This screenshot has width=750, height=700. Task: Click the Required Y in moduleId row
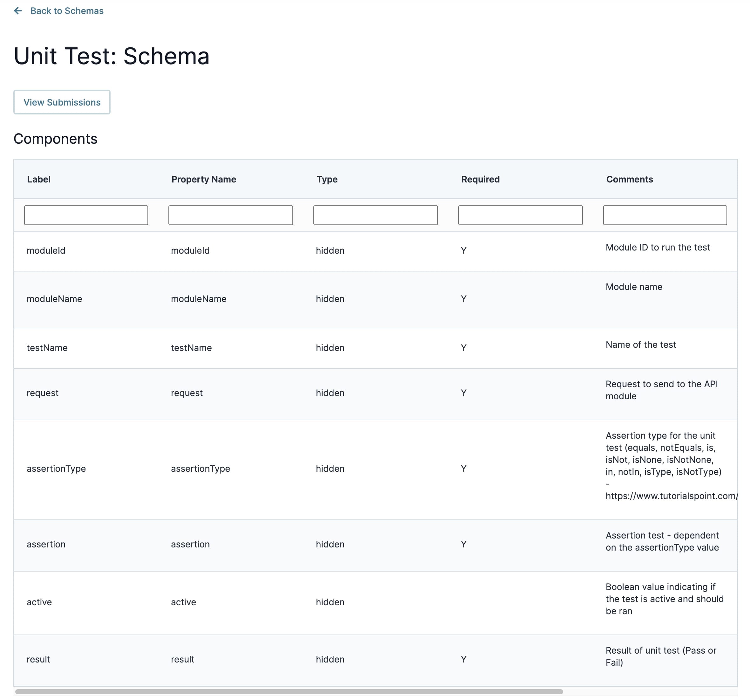(x=464, y=251)
